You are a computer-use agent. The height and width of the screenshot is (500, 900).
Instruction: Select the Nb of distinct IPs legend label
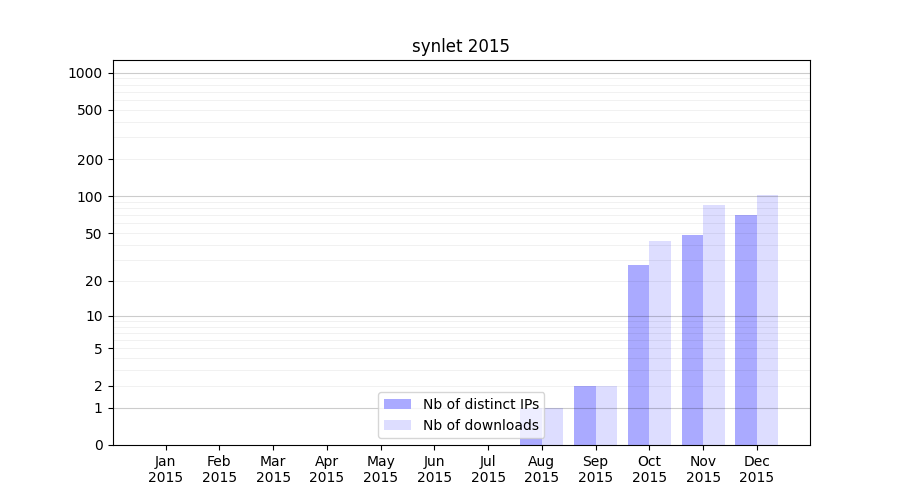click(x=480, y=404)
